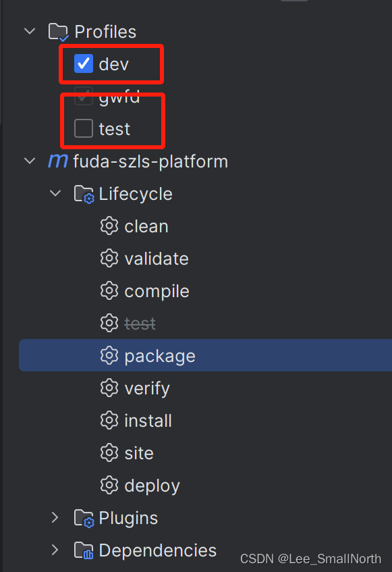The width and height of the screenshot is (392, 572).
Task: Click the deploy lifecycle goal icon
Action: coord(109,485)
